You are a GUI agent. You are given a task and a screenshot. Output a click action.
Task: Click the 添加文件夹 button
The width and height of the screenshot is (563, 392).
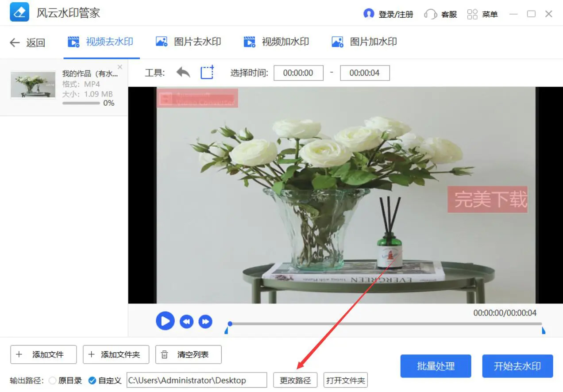pyautogui.click(x=116, y=354)
